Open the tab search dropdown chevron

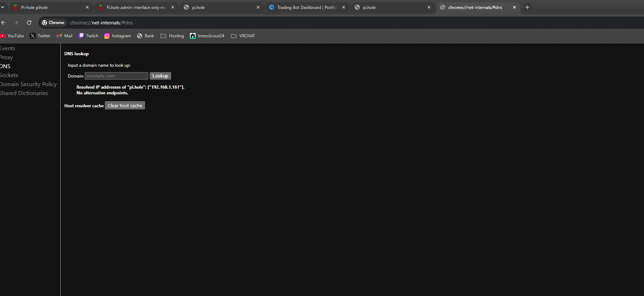click(3, 7)
